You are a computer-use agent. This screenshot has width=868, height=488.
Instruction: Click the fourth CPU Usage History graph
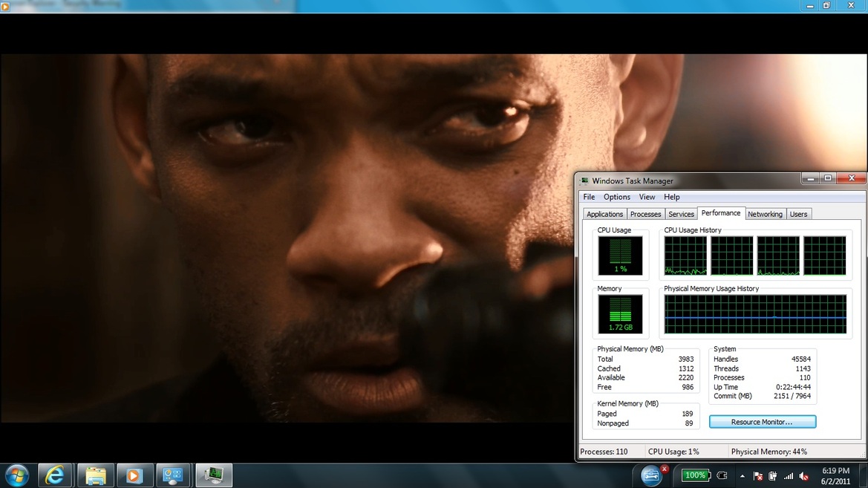coord(825,256)
